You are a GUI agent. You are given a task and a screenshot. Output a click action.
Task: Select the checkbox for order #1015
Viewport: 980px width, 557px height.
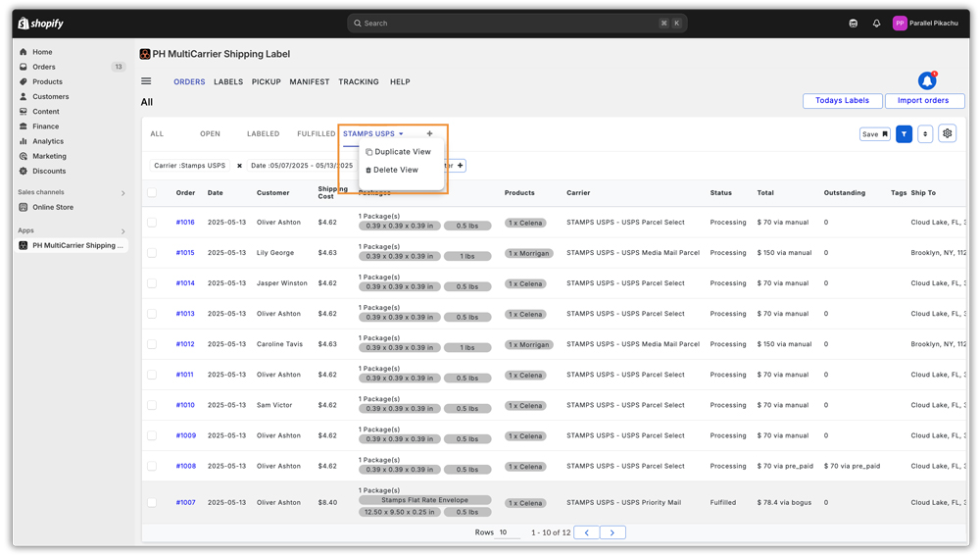152,253
